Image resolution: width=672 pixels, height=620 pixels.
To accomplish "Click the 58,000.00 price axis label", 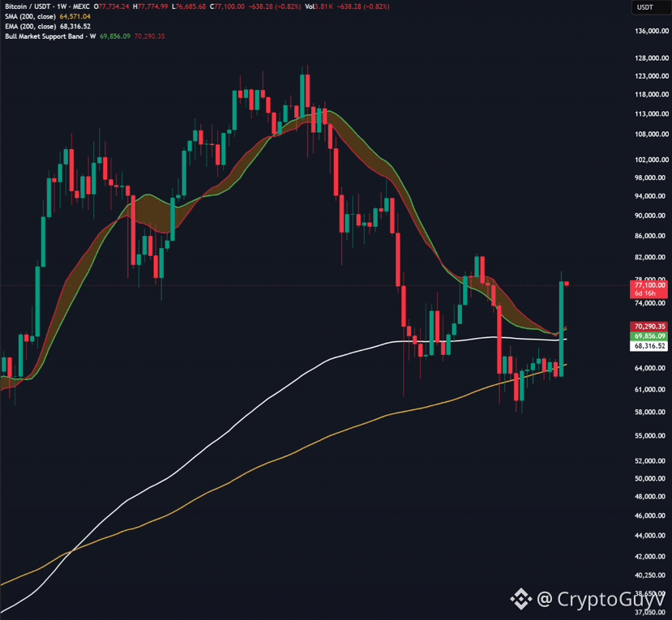I will click(x=650, y=412).
